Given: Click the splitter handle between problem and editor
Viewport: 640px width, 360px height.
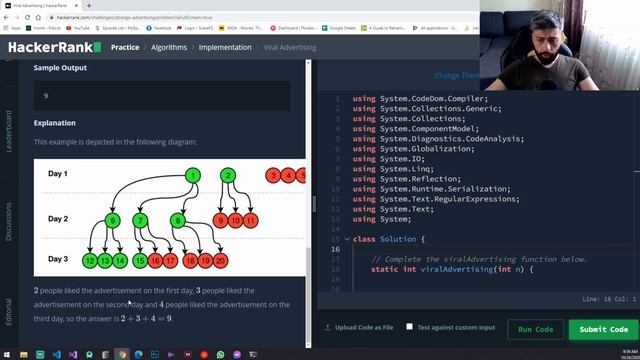Looking at the screenshot, I should click(x=314, y=204).
